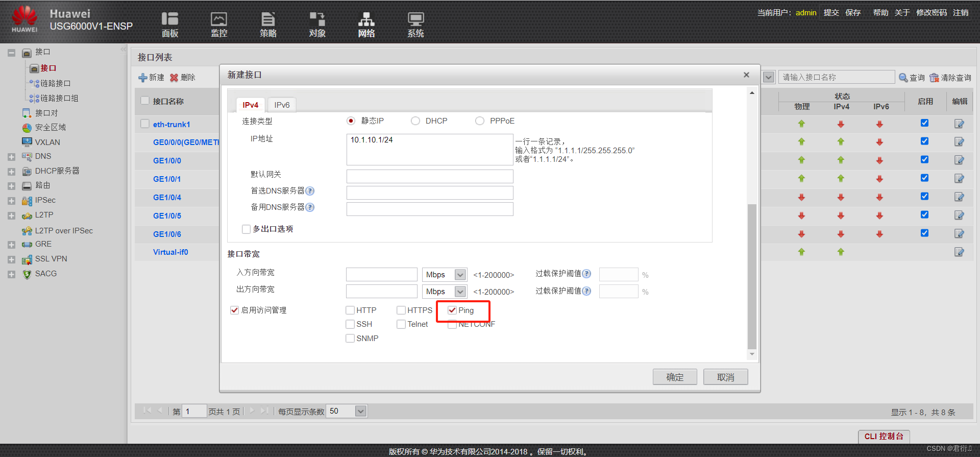Click the 入方向带宽 input field
This screenshot has width=980, height=457.
point(382,275)
